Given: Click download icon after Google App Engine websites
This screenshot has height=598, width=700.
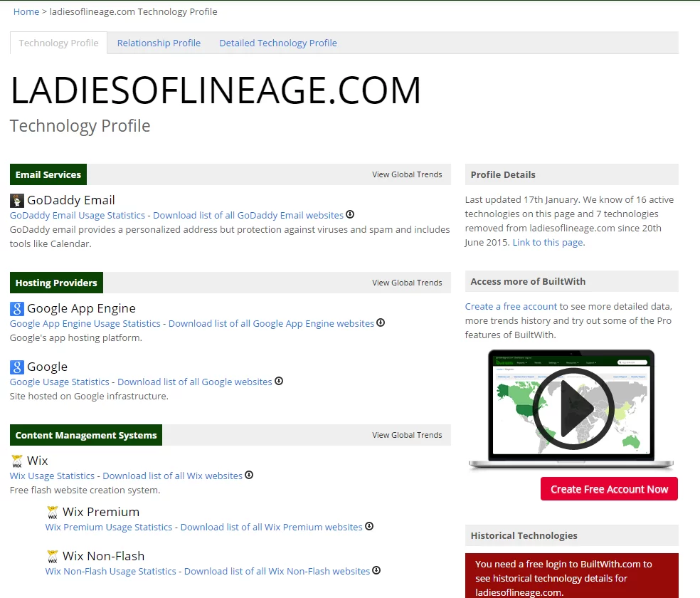Looking at the screenshot, I should click(381, 322).
